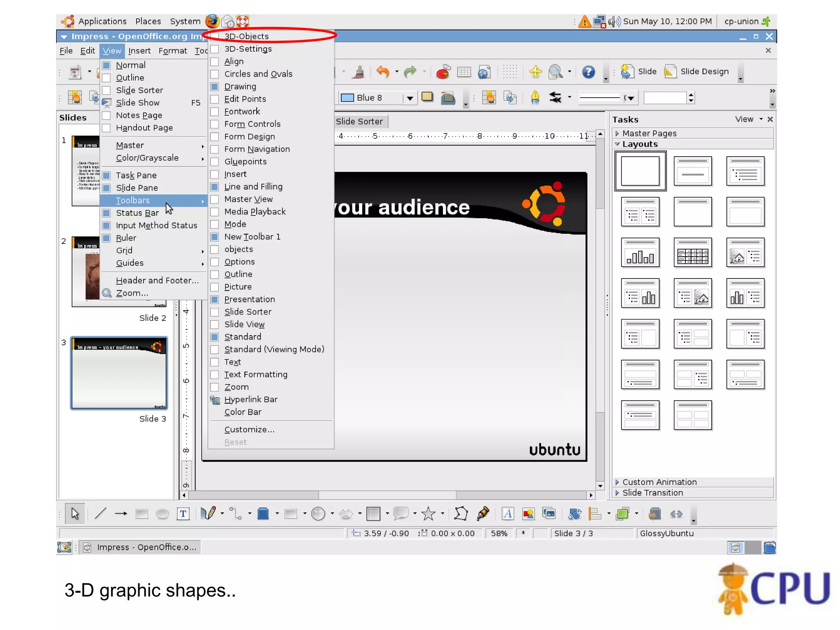Image resolution: width=840 pixels, height=630 pixels.
Task: Click the blue fill color swatch
Action: pyautogui.click(x=347, y=98)
